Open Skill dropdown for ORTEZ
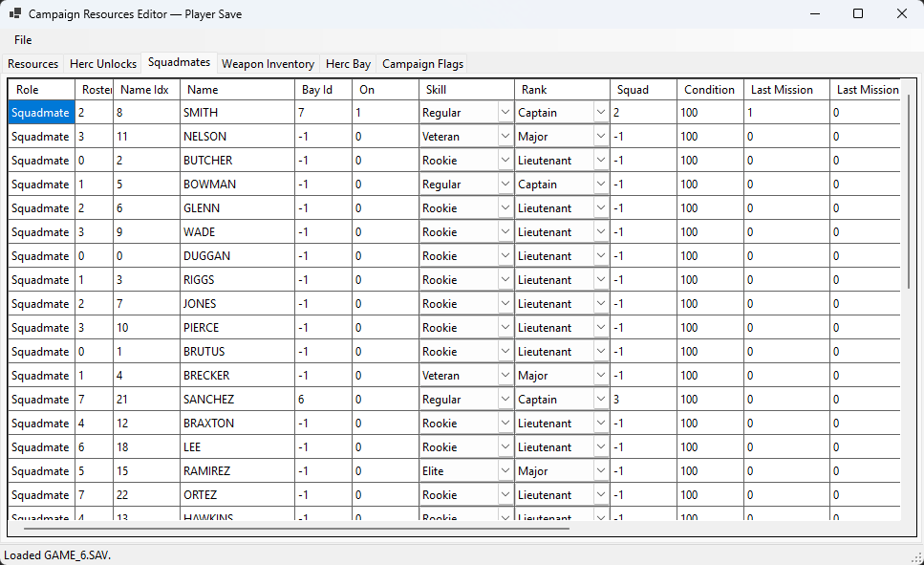The width and height of the screenshot is (924, 565). tap(505, 495)
